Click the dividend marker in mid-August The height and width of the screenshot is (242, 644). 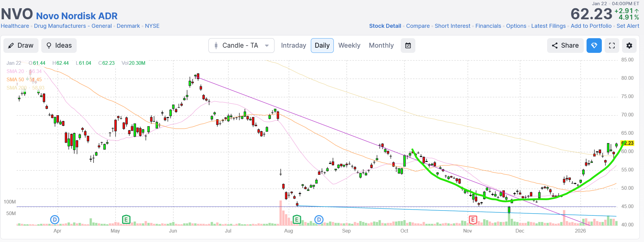click(x=319, y=219)
